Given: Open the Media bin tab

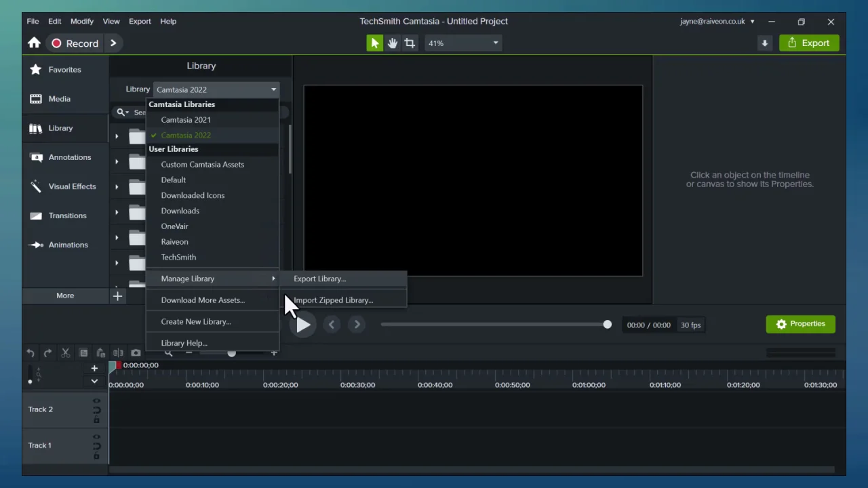Looking at the screenshot, I should click(x=65, y=98).
